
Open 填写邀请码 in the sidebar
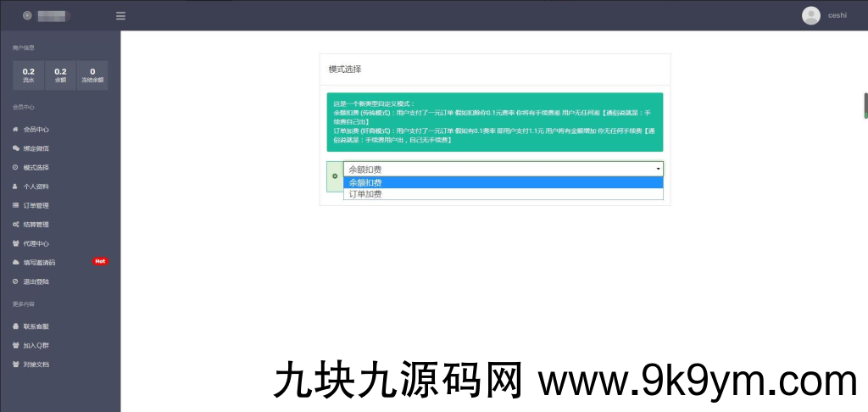[x=39, y=263]
